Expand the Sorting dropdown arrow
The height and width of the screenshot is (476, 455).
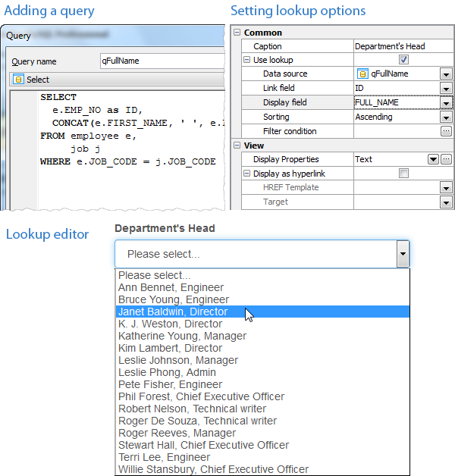click(446, 117)
